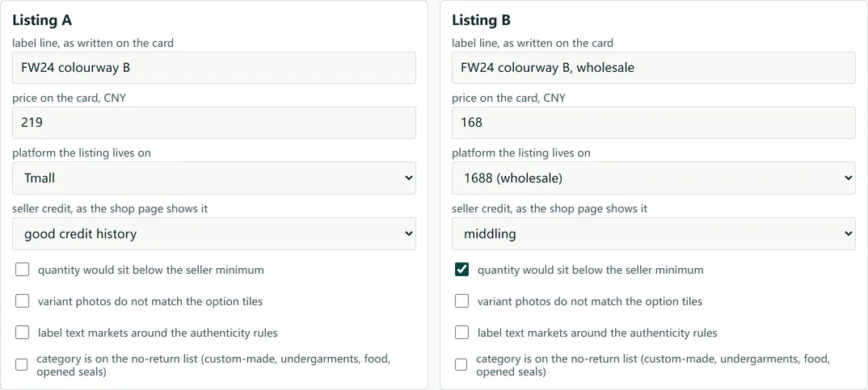Click Listing A label line field
The image size is (868, 390).
tap(214, 68)
